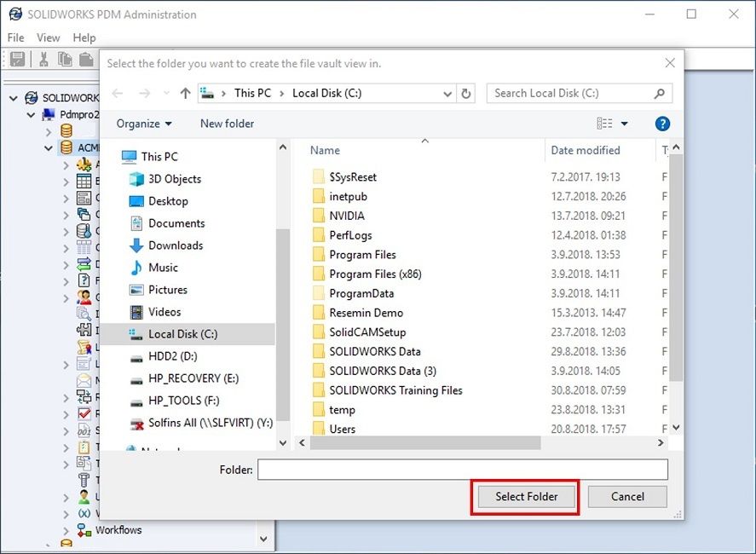
Task: Click the Select Folder button
Action: (x=526, y=496)
